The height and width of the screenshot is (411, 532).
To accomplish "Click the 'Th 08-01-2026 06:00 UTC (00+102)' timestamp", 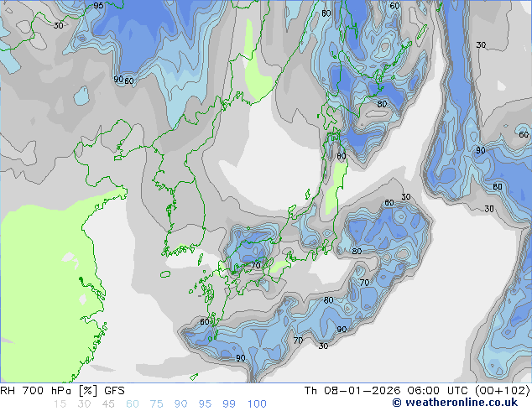I will click(x=417, y=391).
